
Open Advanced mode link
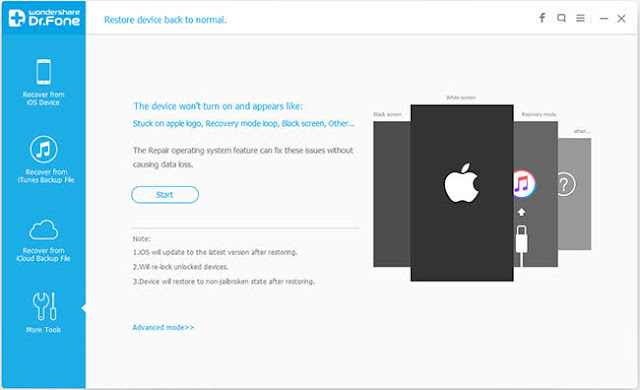pos(163,327)
